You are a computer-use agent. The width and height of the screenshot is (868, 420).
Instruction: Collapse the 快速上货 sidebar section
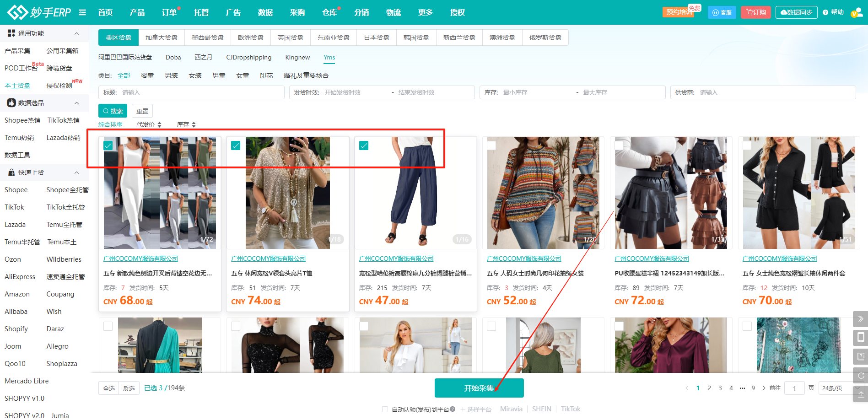76,172
